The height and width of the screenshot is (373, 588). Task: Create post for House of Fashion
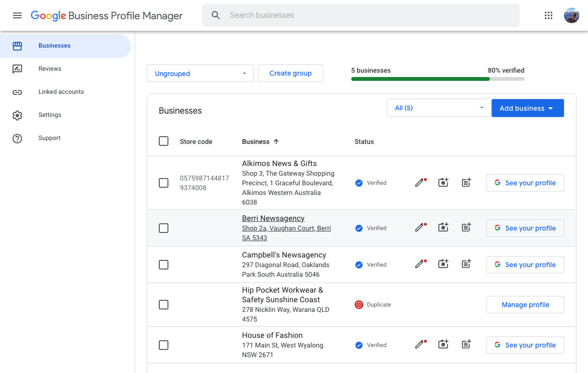pos(466,345)
